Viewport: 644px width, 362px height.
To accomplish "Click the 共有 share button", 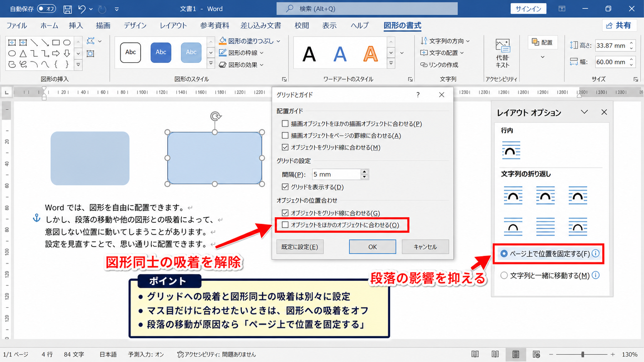I will (619, 25).
